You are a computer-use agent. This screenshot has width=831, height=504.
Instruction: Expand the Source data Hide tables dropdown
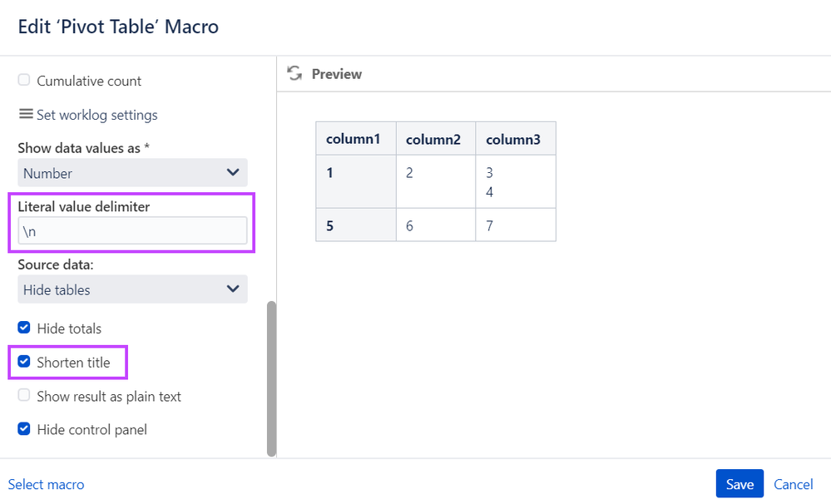tap(132, 289)
